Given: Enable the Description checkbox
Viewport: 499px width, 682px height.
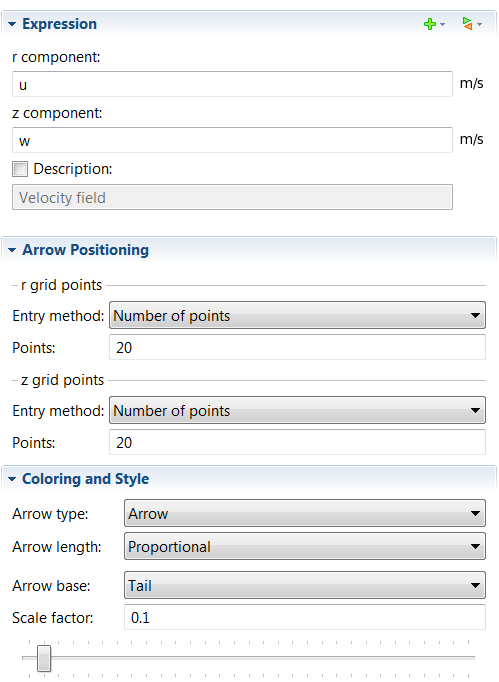Looking at the screenshot, I should click(20, 169).
